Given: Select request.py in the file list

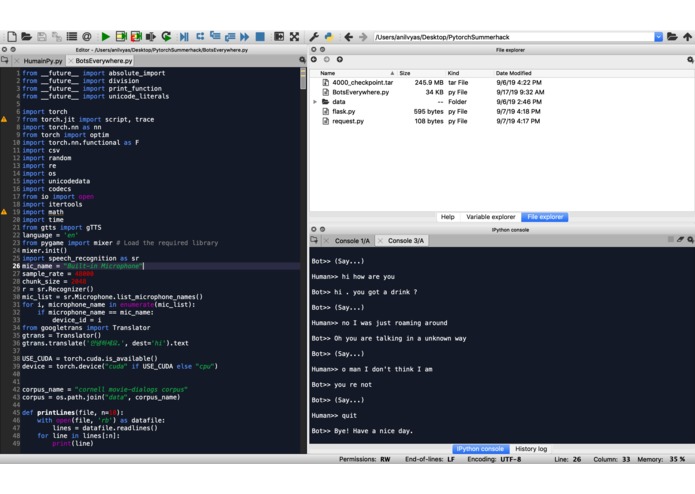Looking at the screenshot, I should tap(348, 121).
